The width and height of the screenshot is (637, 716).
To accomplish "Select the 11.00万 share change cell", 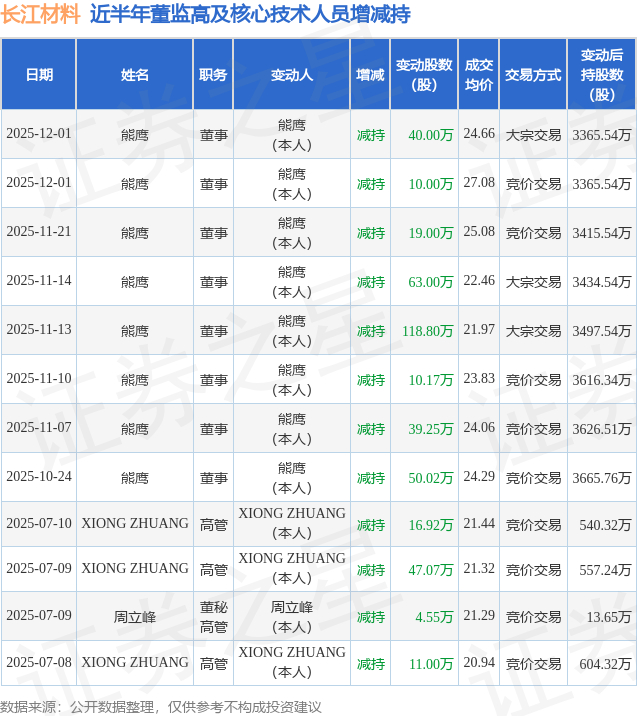I will pos(424,663).
